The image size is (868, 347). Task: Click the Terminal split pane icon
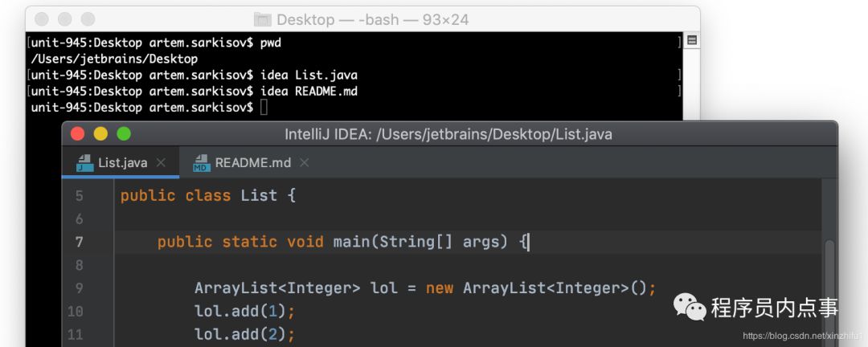pyautogui.click(x=691, y=40)
